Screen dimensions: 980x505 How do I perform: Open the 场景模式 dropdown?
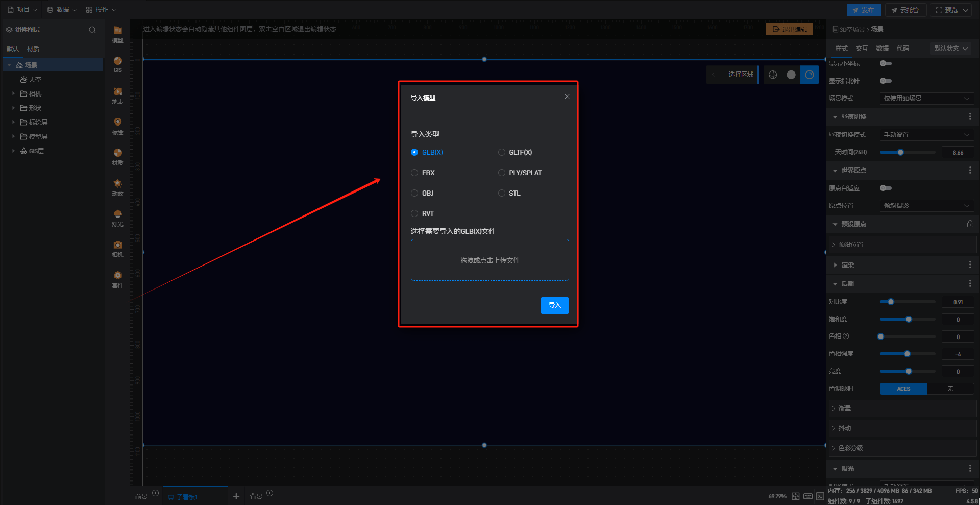tap(927, 99)
